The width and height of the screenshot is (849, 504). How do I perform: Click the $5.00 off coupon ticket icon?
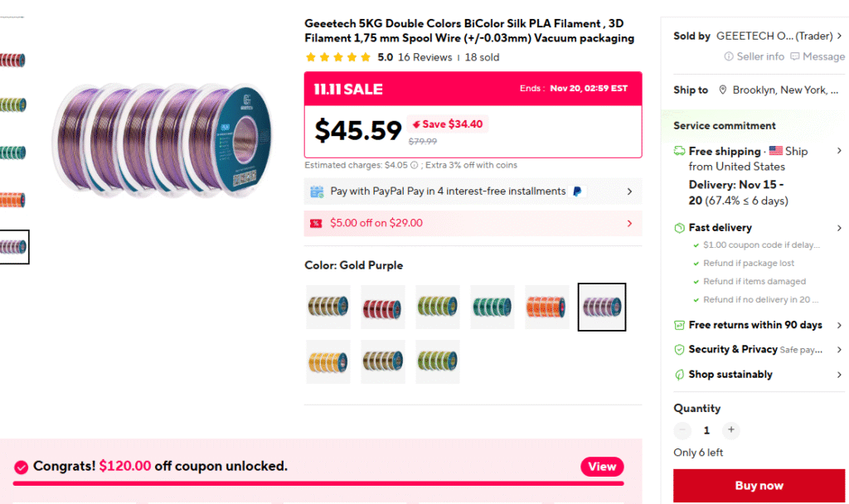click(x=316, y=223)
